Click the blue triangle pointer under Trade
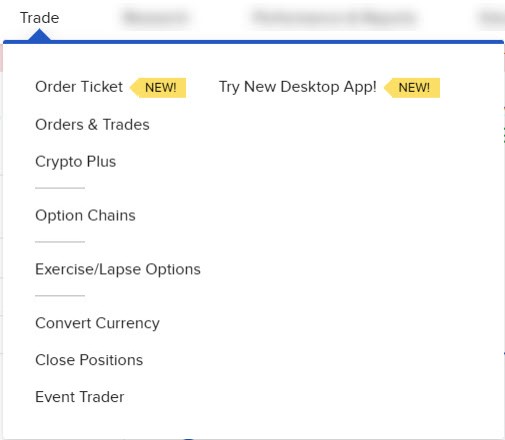This screenshot has height=440, width=505. (39, 35)
